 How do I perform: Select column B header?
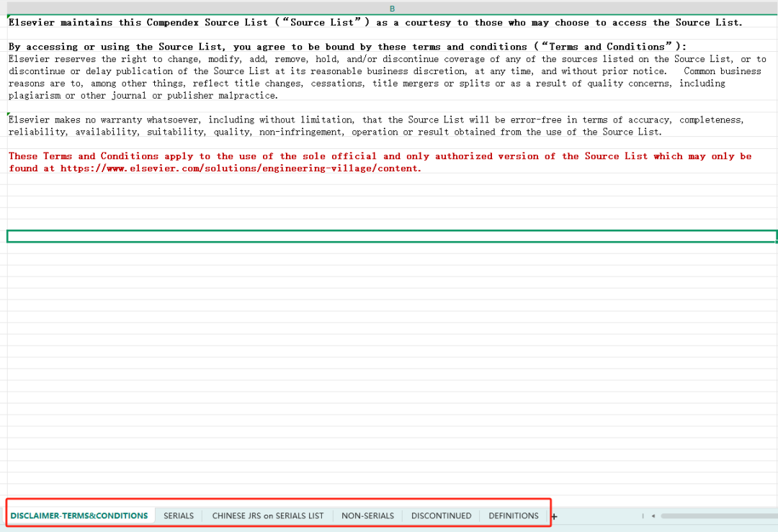pyautogui.click(x=392, y=9)
